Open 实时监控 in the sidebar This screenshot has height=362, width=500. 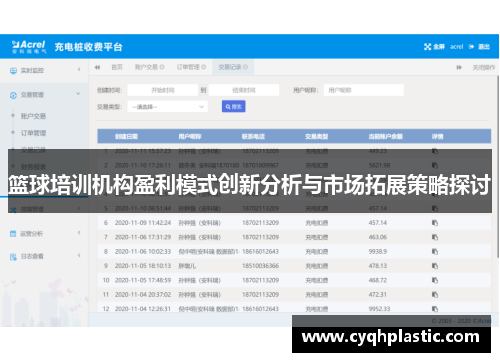click(x=32, y=70)
